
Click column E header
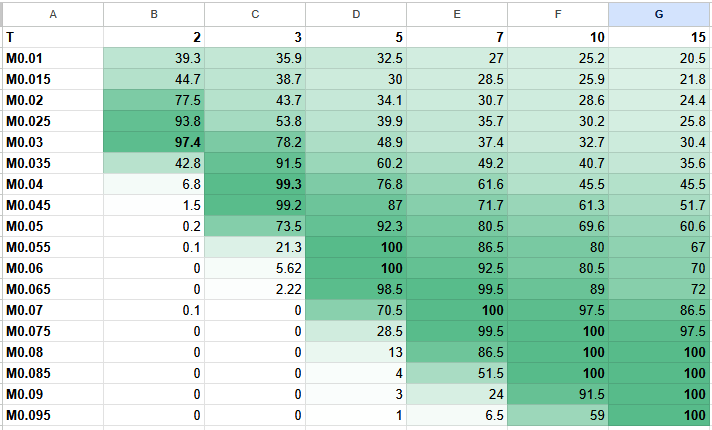point(457,13)
